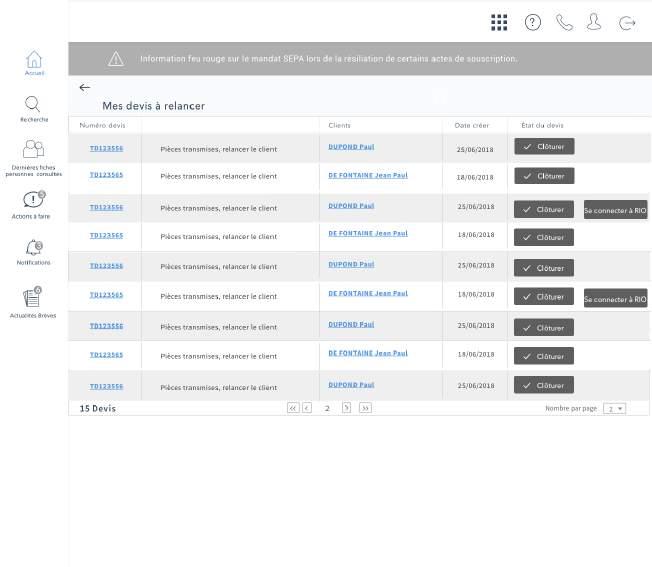Click the Numéro devis column header

point(102,125)
